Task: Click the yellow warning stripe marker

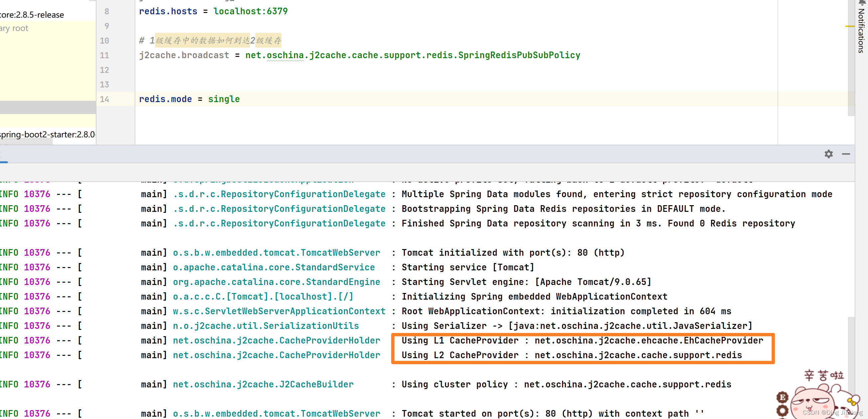Action: tap(850, 26)
